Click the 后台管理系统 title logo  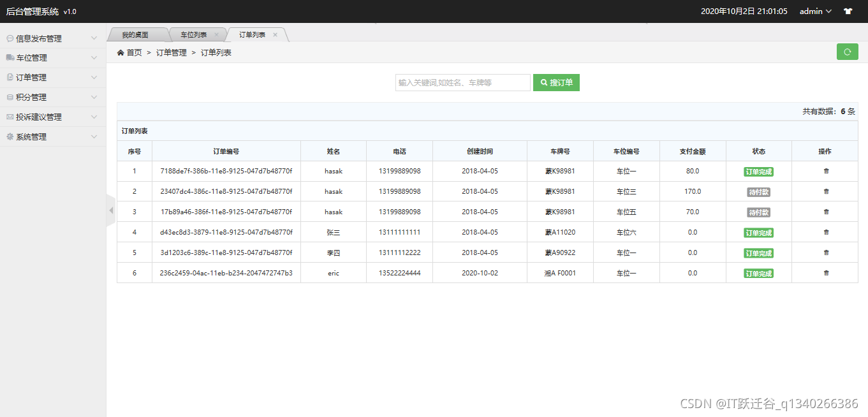[32, 11]
